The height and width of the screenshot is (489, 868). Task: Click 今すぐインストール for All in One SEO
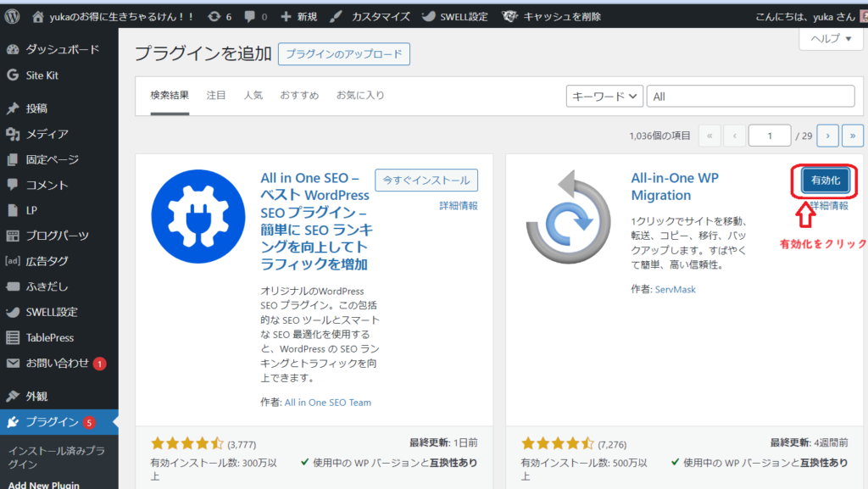[426, 181]
